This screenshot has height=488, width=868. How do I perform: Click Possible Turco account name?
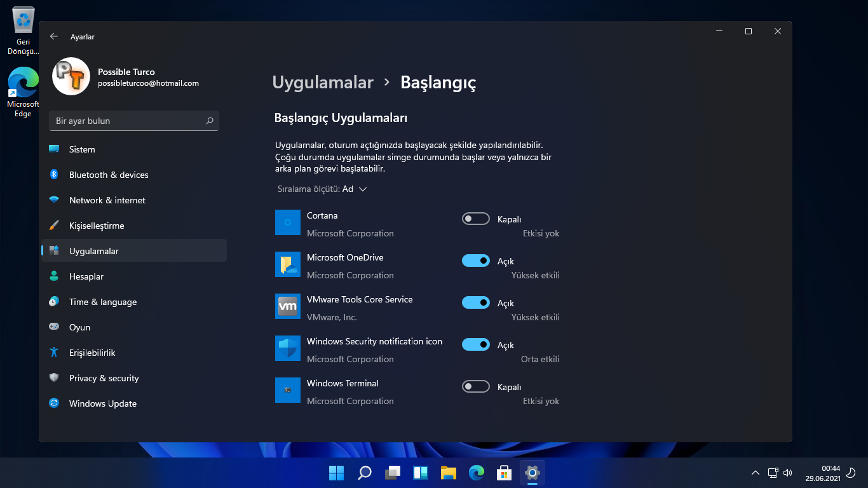tap(126, 72)
